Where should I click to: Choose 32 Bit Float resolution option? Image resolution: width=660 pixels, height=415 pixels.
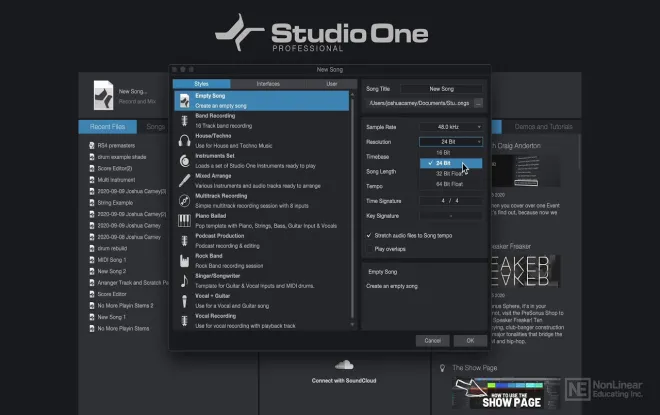point(451,174)
